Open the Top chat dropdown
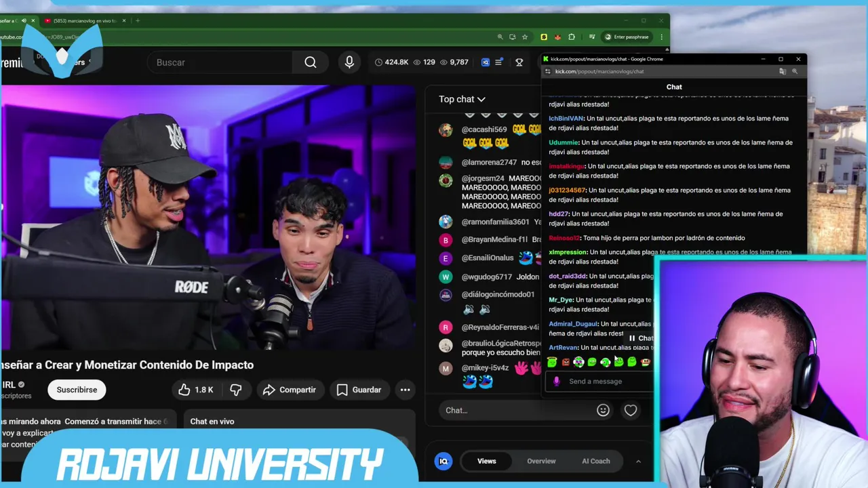The height and width of the screenshot is (488, 868). (x=462, y=99)
